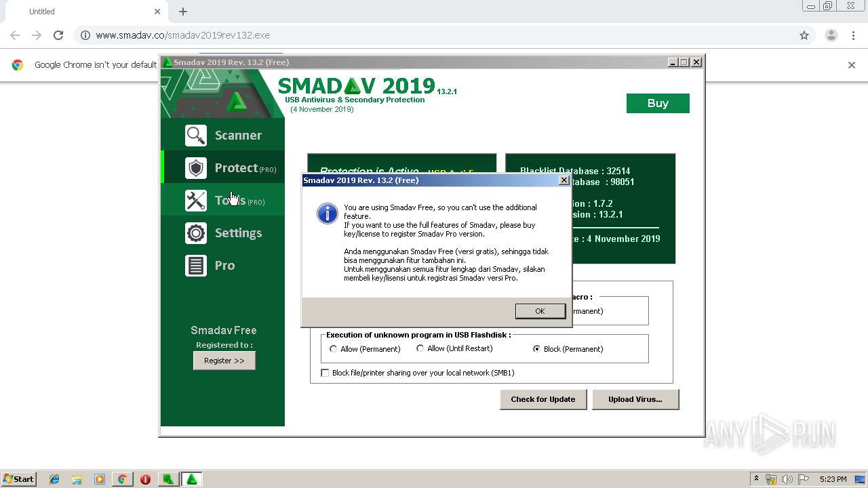Screen dimensions: 868x488
Task: Open the Chrome three-dot menu
Action: pos(854,35)
